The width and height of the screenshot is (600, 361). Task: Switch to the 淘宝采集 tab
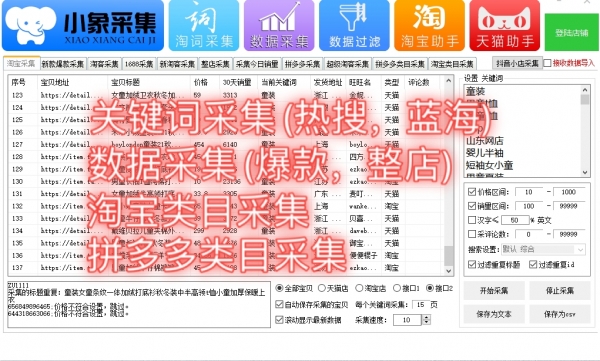pos(21,63)
